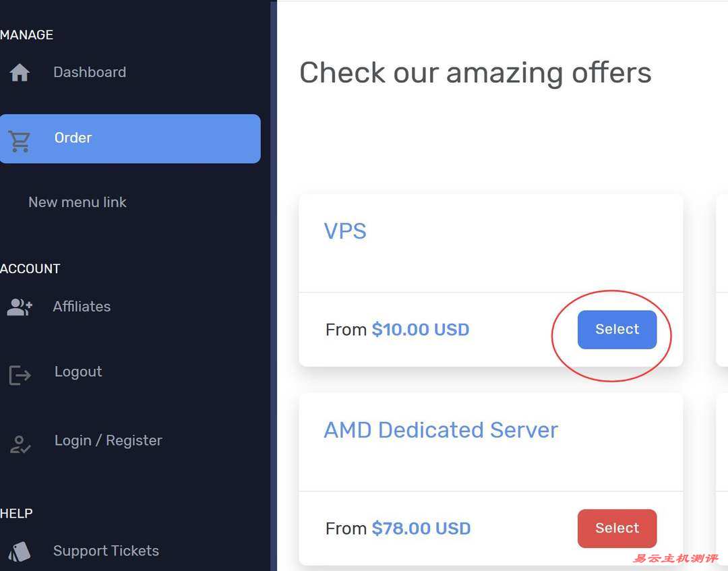This screenshot has width=728, height=571.
Task: Open New menu link in sidebar
Action: [78, 202]
